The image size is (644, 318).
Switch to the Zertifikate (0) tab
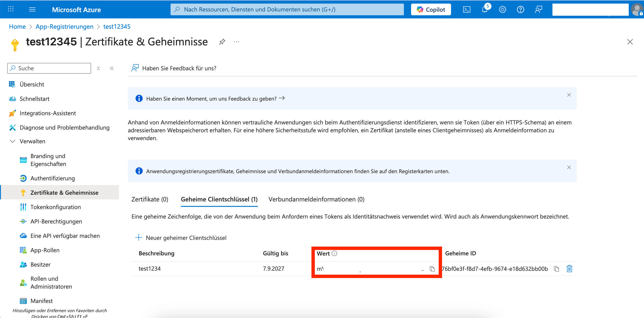(150, 199)
